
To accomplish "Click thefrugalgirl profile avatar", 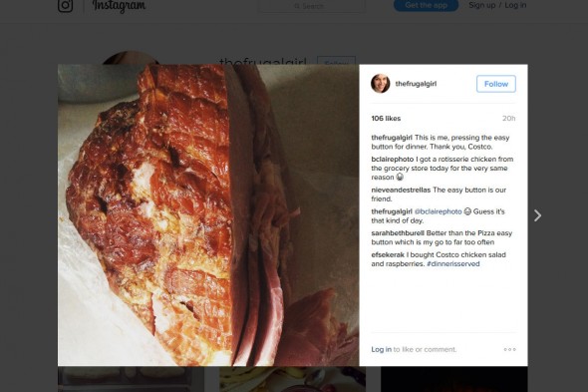I will point(381,84).
